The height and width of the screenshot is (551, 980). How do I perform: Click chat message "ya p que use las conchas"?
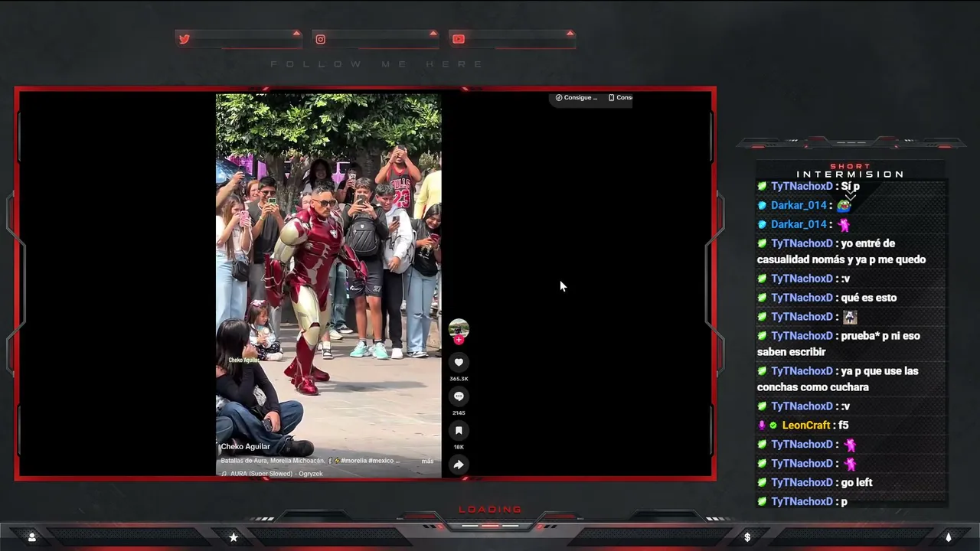click(x=838, y=379)
